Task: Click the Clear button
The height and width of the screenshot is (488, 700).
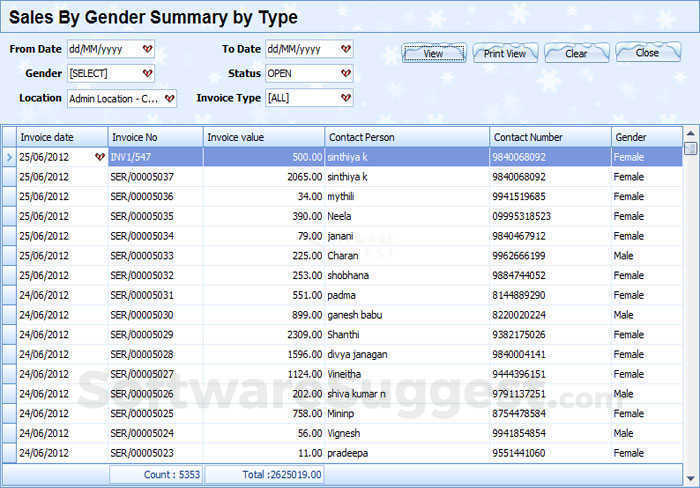Action: click(576, 53)
